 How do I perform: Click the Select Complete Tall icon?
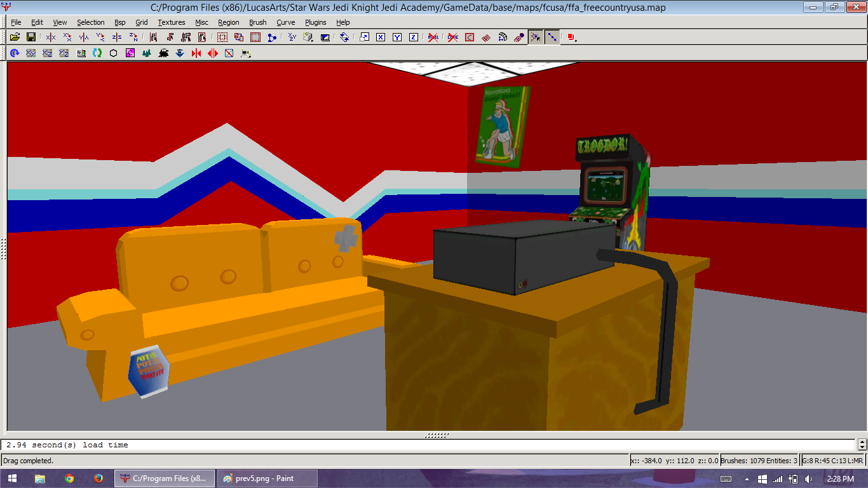(x=153, y=37)
